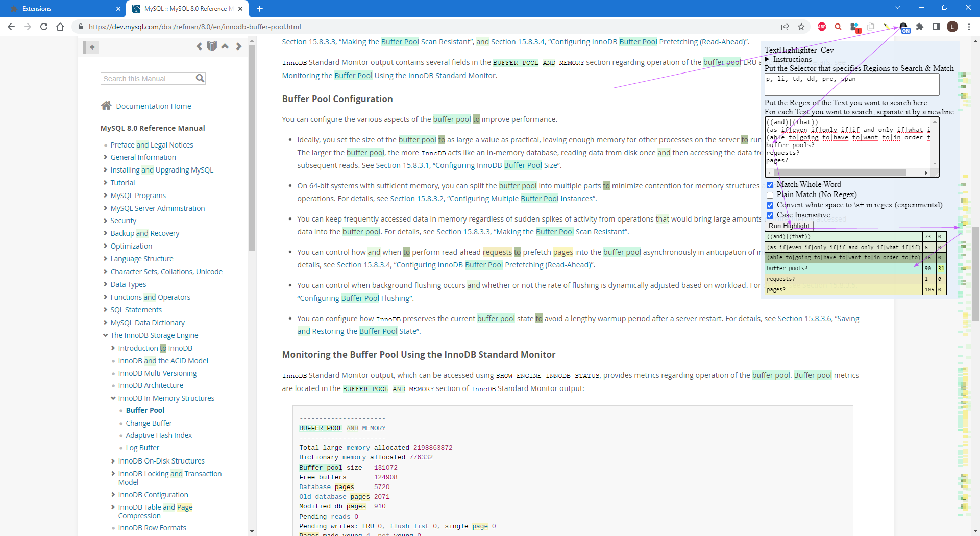View site information lock icon
The image size is (980, 536).
tap(80, 27)
